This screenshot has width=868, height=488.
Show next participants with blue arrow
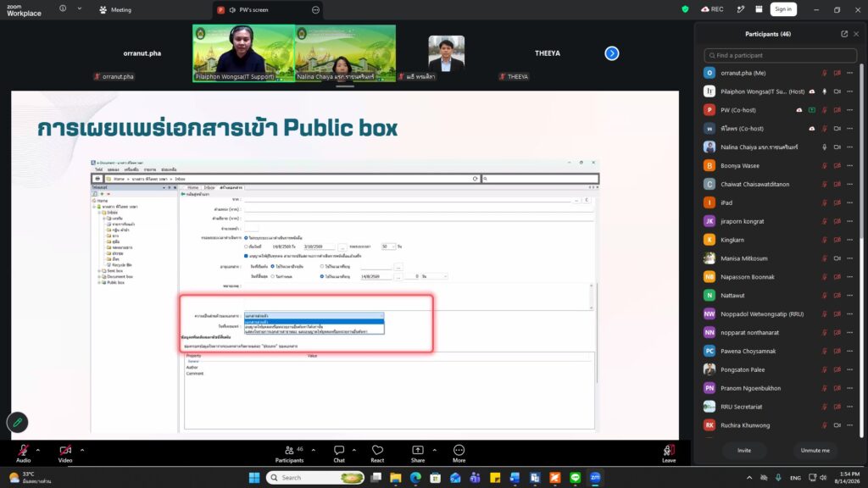(x=612, y=53)
